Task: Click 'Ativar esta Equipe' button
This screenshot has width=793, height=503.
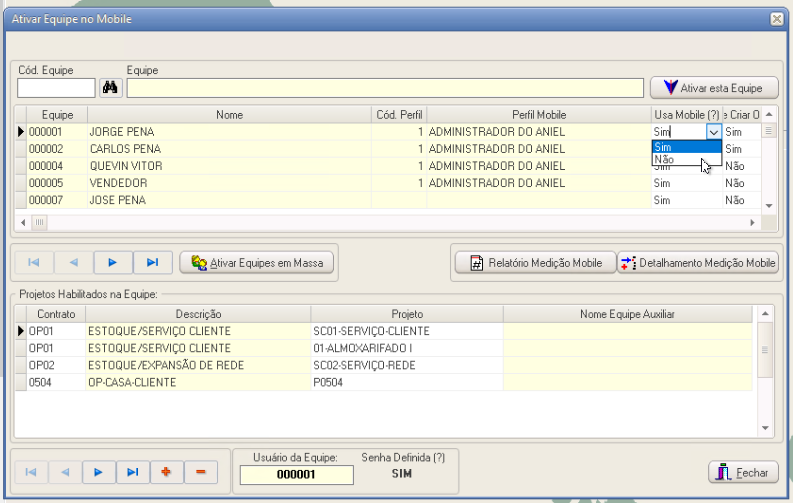Action: tap(713, 88)
